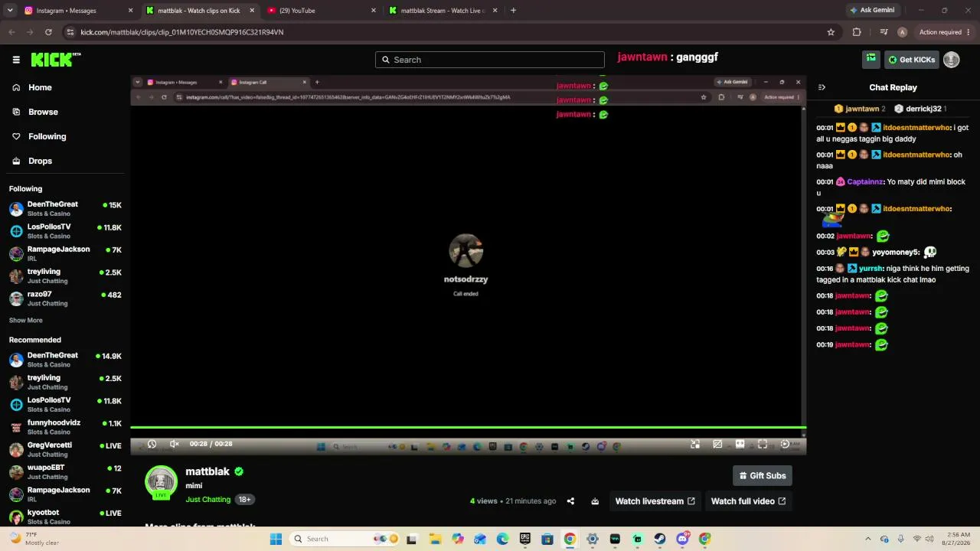Open Chrome three-dot menu
Viewport: 980px width, 551px height.
(x=970, y=32)
